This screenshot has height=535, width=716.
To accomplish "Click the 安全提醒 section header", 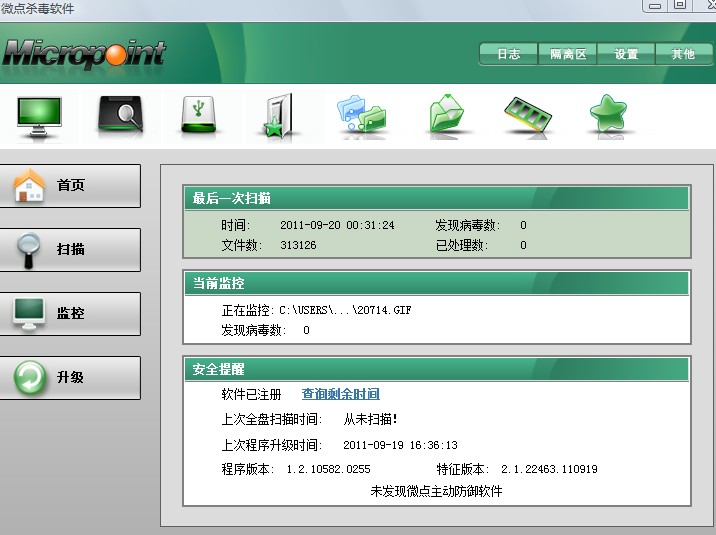I will pyautogui.click(x=437, y=369).
